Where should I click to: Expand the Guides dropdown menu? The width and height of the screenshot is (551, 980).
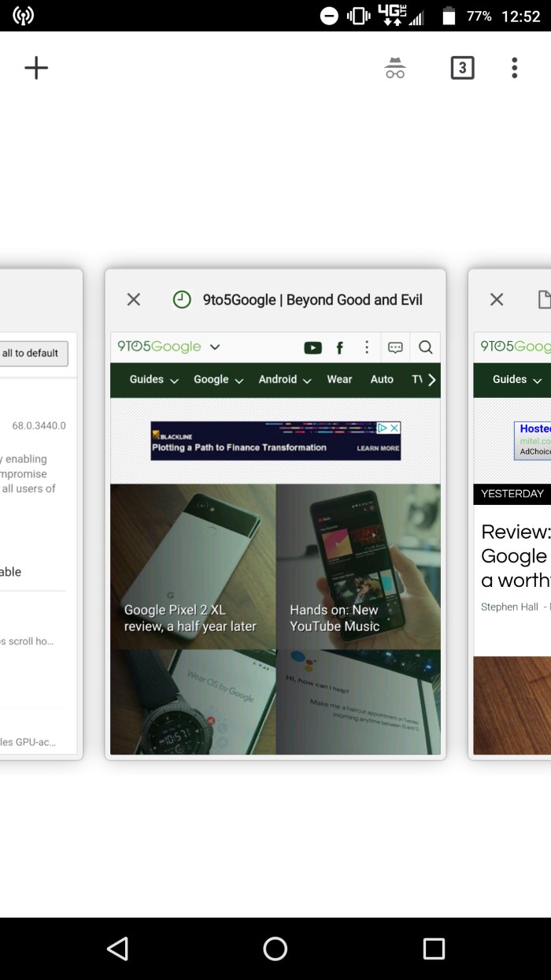click(x=154, y=380)
